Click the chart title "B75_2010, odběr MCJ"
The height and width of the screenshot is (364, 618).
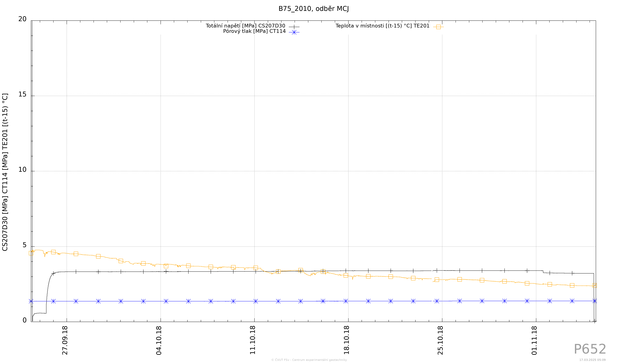tap(313, 9)
